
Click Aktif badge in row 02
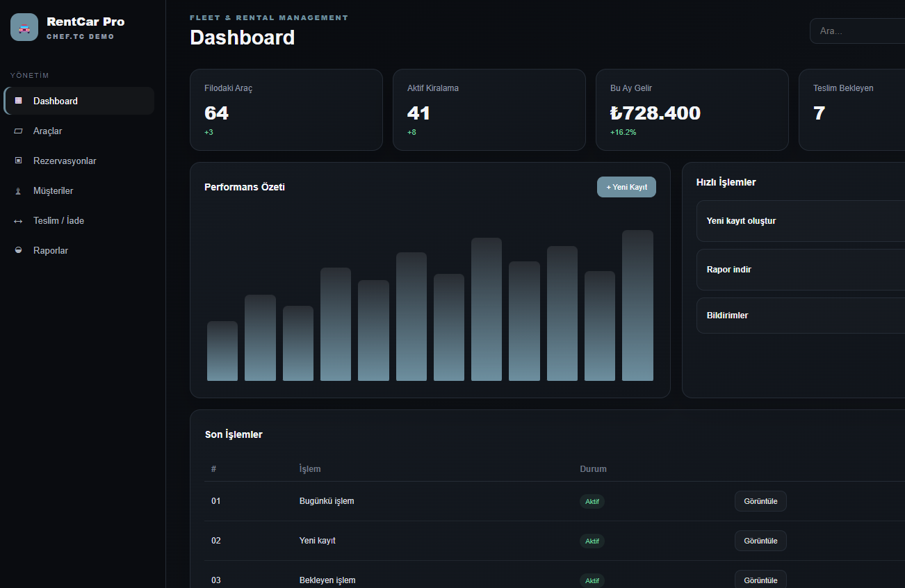pos(592,541)
